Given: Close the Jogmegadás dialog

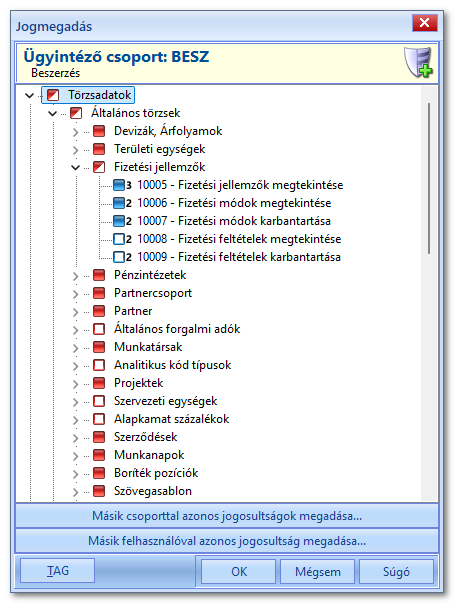Looking at the screenshot, I should tap(425, 23).
